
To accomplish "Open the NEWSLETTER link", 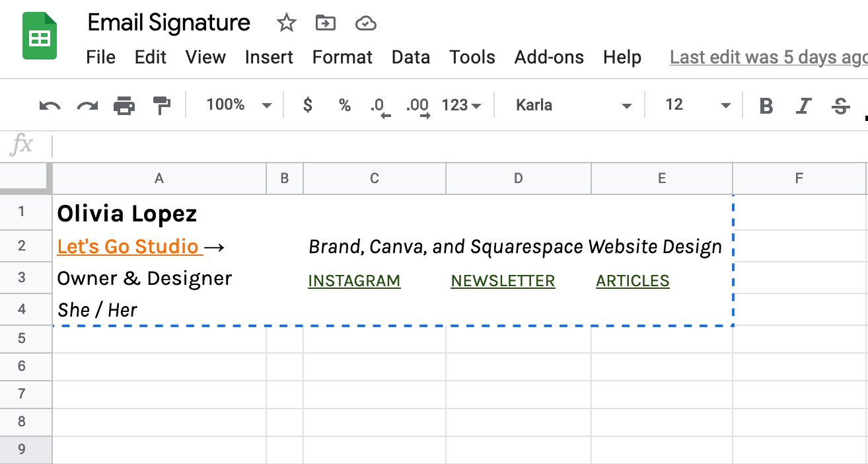I will [503, 281].
